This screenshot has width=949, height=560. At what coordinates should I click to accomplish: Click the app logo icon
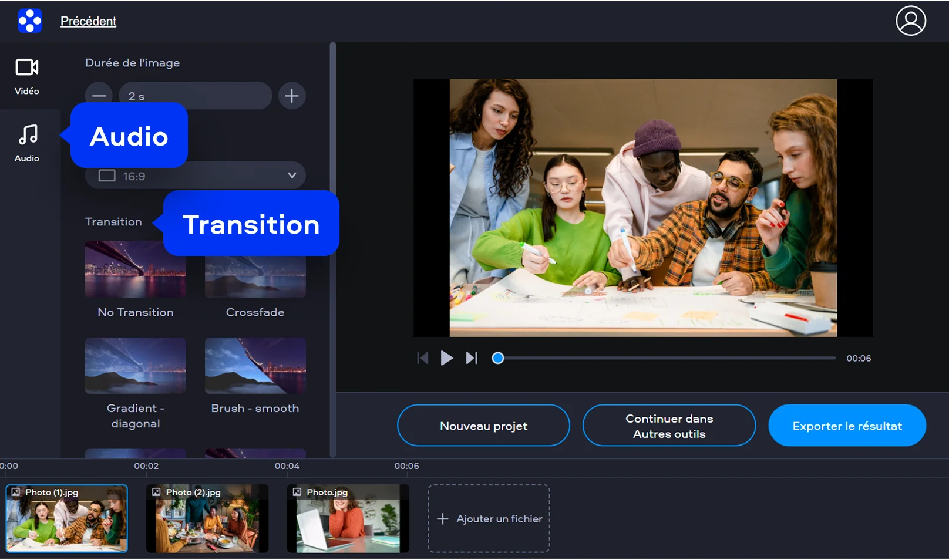pyautogui.click(x=30, y=21)
